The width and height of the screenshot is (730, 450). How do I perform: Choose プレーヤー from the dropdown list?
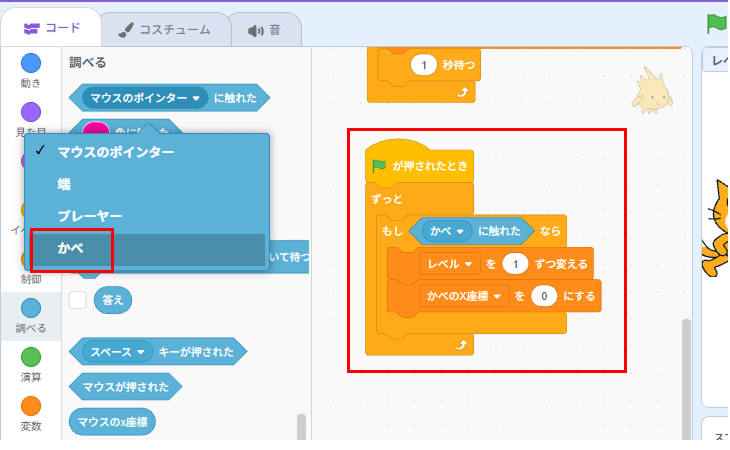point(89,215)
